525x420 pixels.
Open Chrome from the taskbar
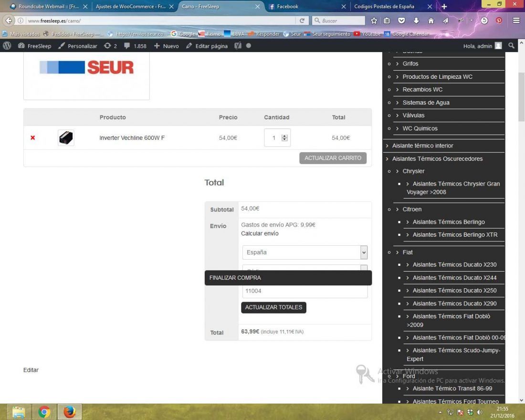tap(44, 412)
